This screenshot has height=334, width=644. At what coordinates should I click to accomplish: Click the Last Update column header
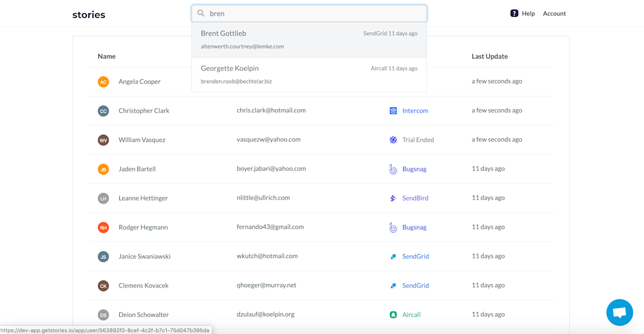click(490, 56)
